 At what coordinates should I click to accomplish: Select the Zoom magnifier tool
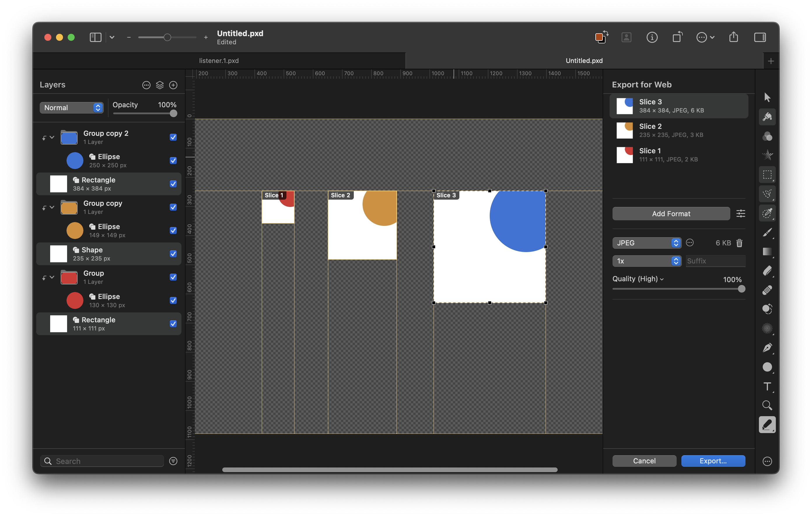[x=767, y=405]
